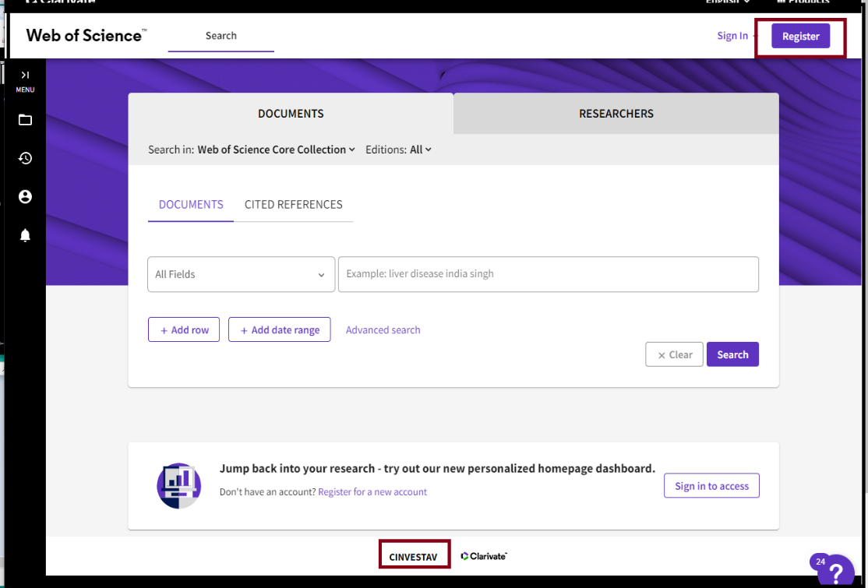Switch to the CITED REFERENCES tab
The image size is (868, 588).
pos(294,205)
